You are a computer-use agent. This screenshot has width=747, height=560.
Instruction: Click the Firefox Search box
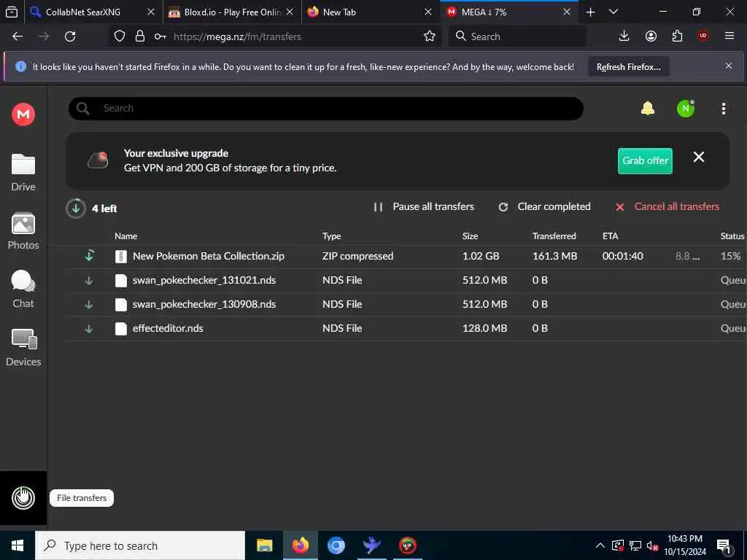(517, 36)
